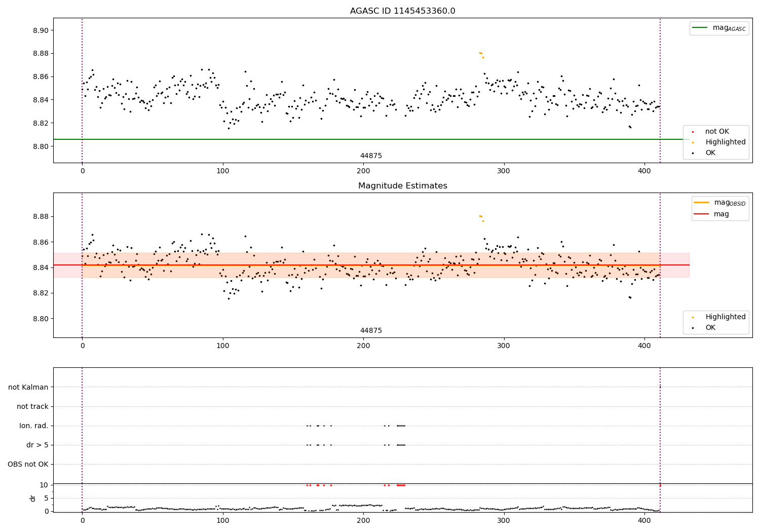760x532 pixels.
Task: Click the 'dr > 5' axis label
Action: [37, 445]
